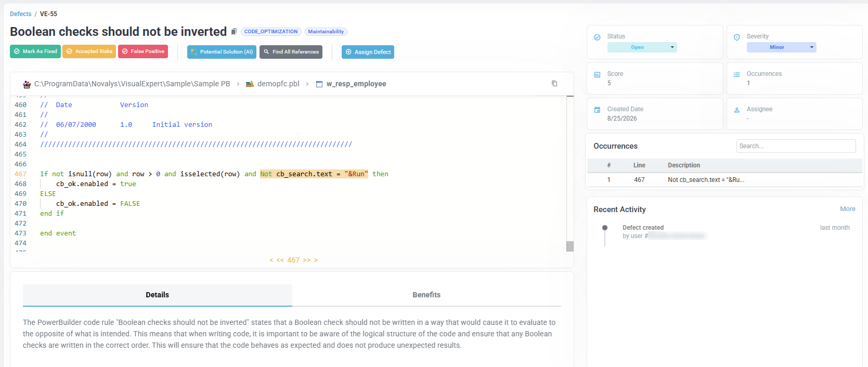Click the highlighted Not cb_search.text code
The height and width of the screenshot is (367, 868).
click(x=314, y=174)
